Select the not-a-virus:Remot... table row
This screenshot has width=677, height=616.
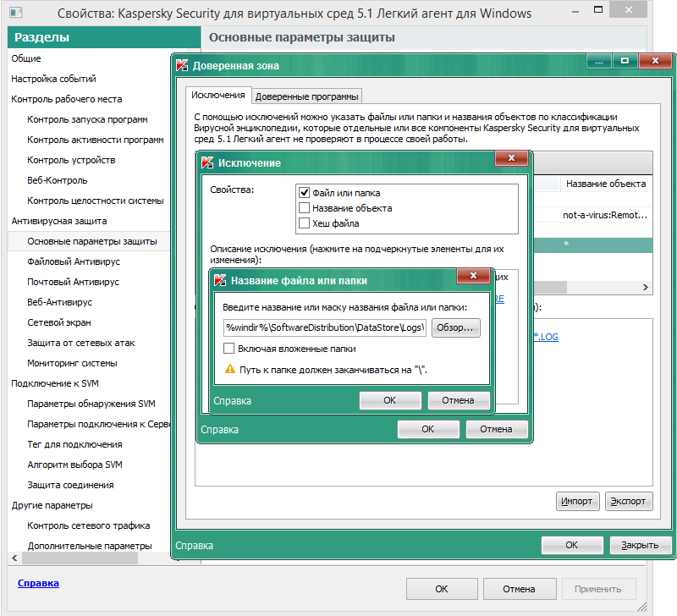pos(593,215)
